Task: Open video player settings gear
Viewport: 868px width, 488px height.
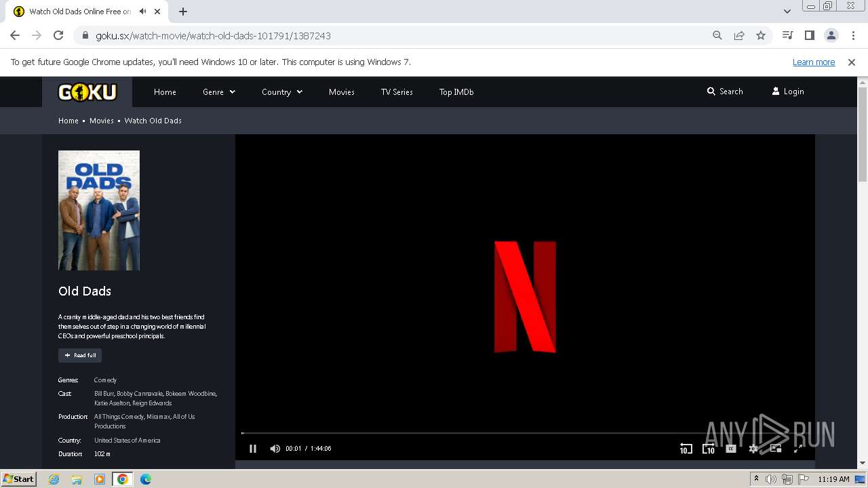Action: point(753,449)
